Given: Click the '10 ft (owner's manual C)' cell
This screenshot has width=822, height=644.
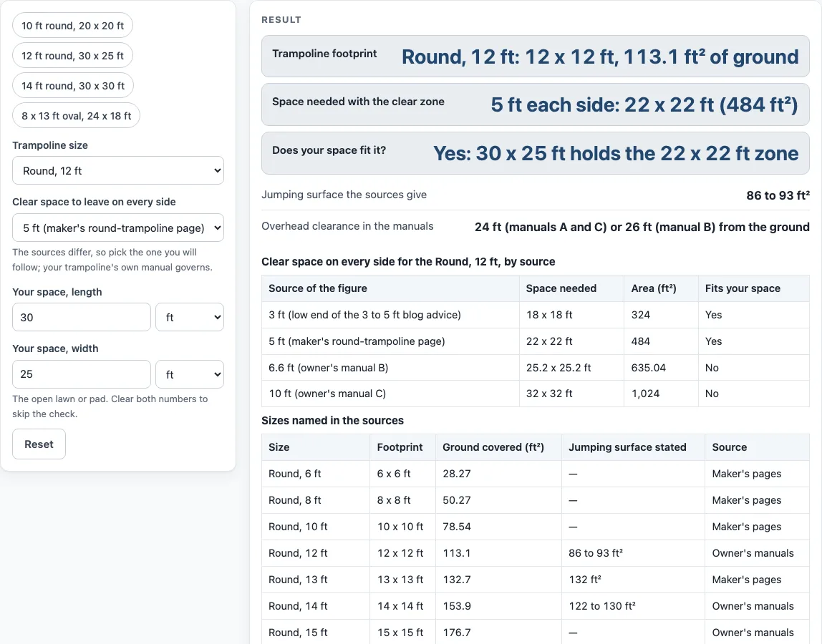Looking at the screenshot, I should (x=390, y=394).
